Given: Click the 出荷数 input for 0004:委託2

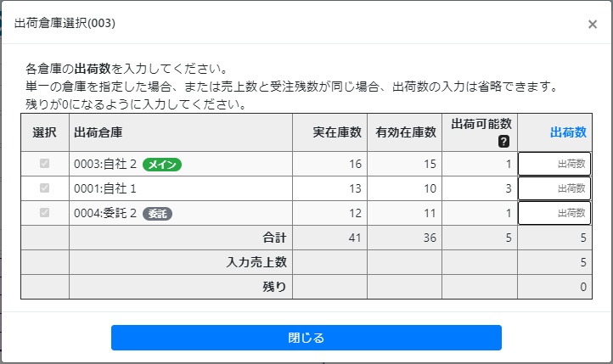Looking at the screenshot, I should tap(554, 213).
